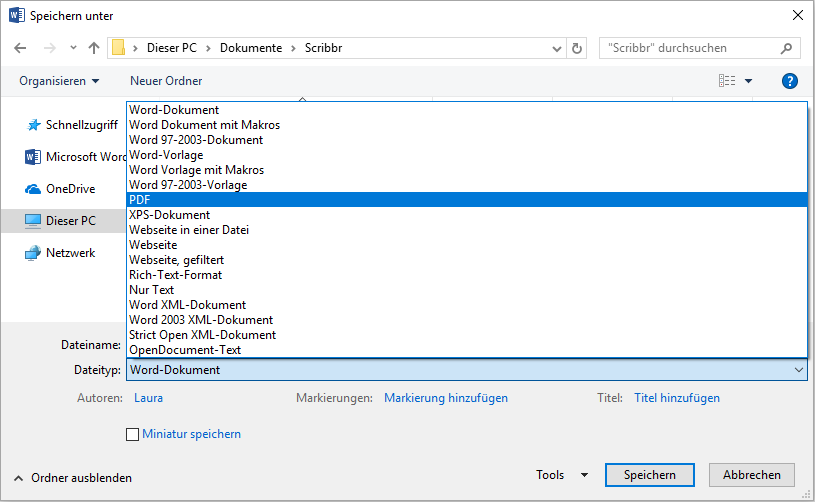Collapse folders via Ordner ausblenden
The height and width of the screenshot is (502, 815).
click(x=73, y=478)
